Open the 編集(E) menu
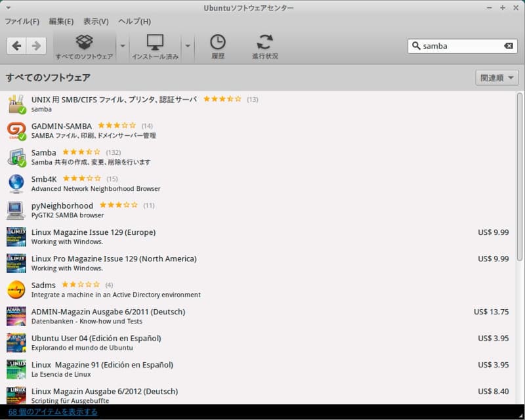Screen dimensions: 525x420 click(61, 22)
